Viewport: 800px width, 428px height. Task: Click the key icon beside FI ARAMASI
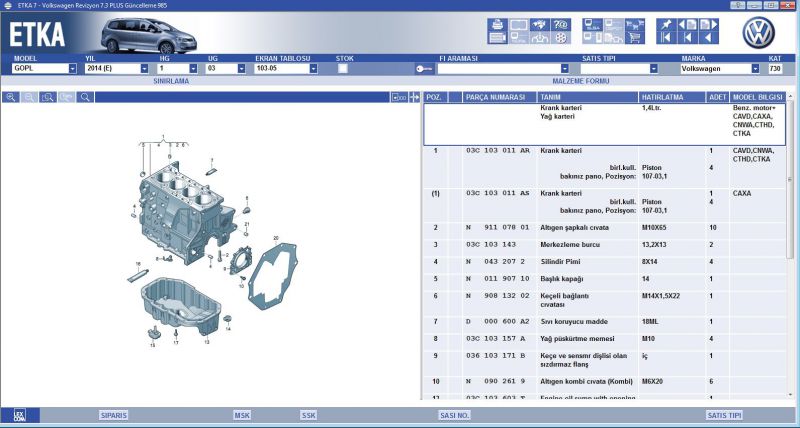click(x=424, y=68)
